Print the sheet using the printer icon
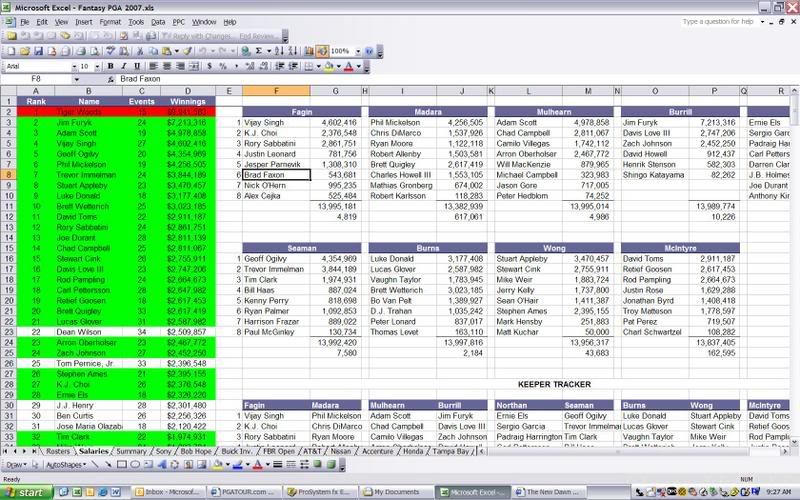The width and height of the screenshot is (800, 500). 81,51
